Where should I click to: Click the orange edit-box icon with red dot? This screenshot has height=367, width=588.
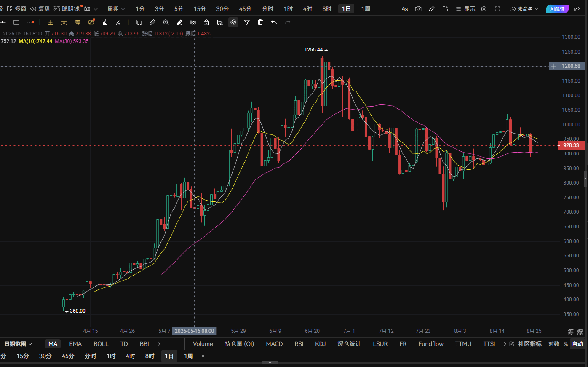pyautogui.click(x=91, y=22)
